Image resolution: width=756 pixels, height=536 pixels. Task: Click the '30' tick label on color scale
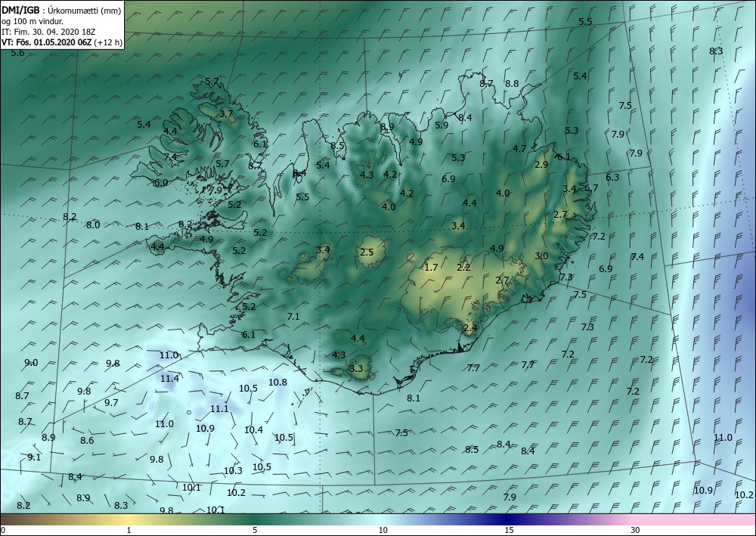coord(635,530)
